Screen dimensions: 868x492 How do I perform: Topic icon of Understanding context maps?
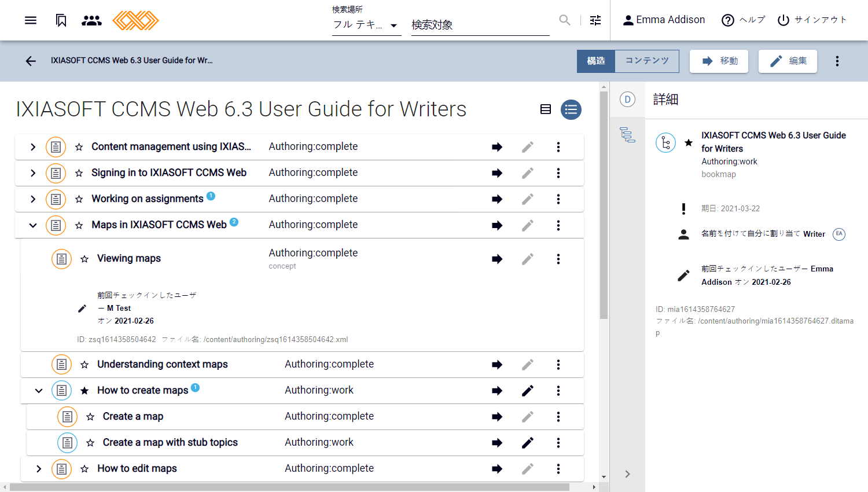pyautogui.click(x=61, y=365)
